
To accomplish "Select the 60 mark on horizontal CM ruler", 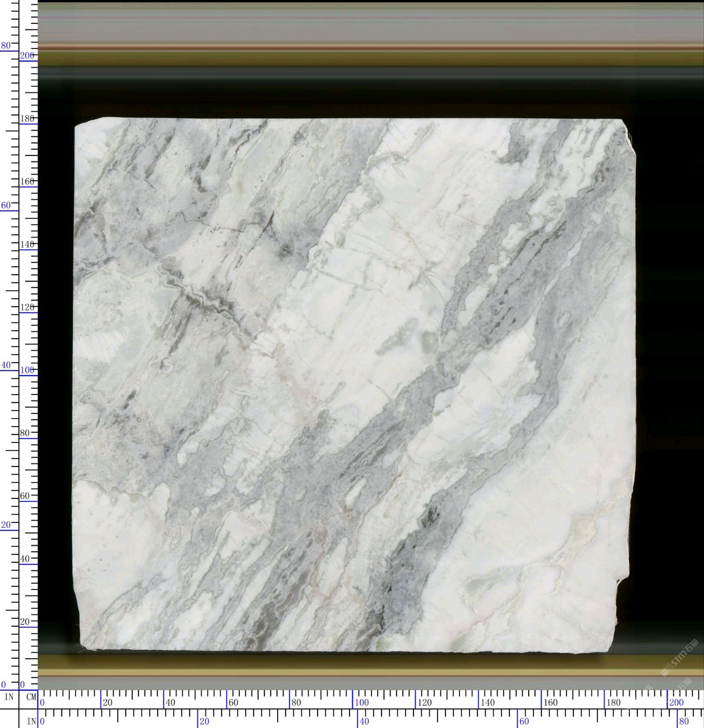I will pos(233,702).
